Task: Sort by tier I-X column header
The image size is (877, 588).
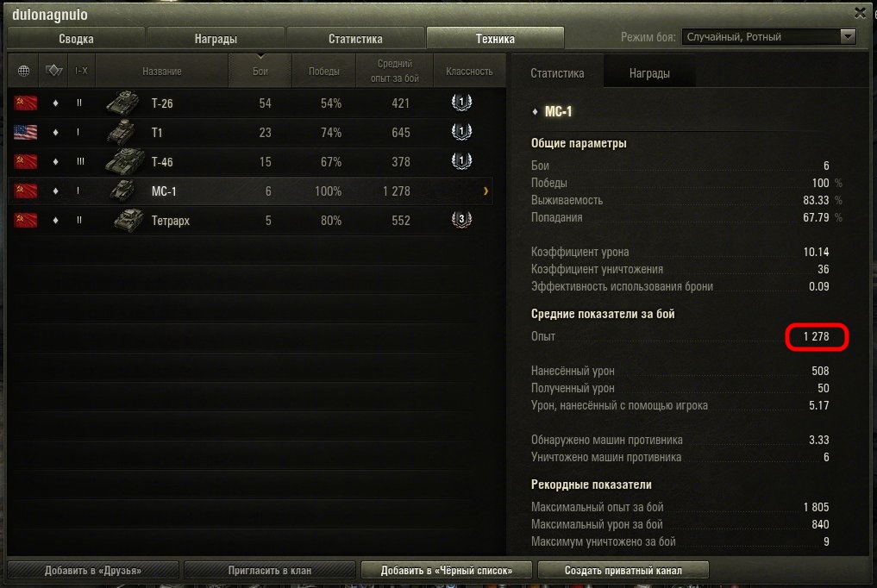Action: click(x=82, y=71)
